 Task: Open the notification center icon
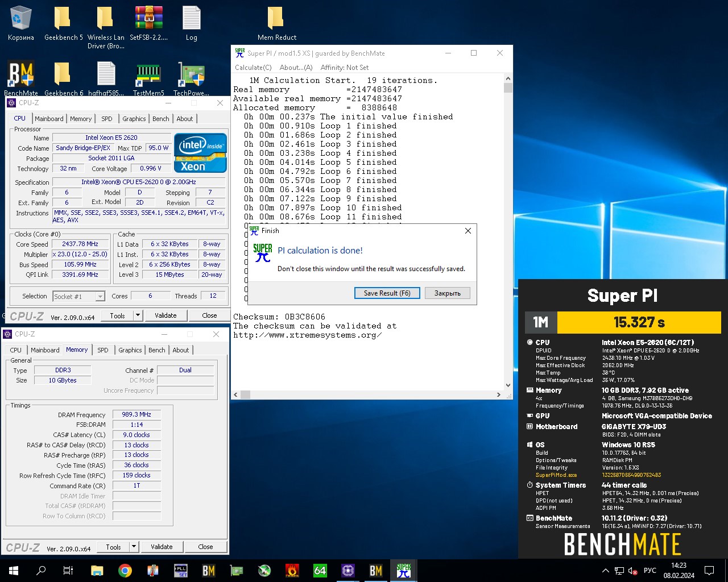tap(709, 571)
